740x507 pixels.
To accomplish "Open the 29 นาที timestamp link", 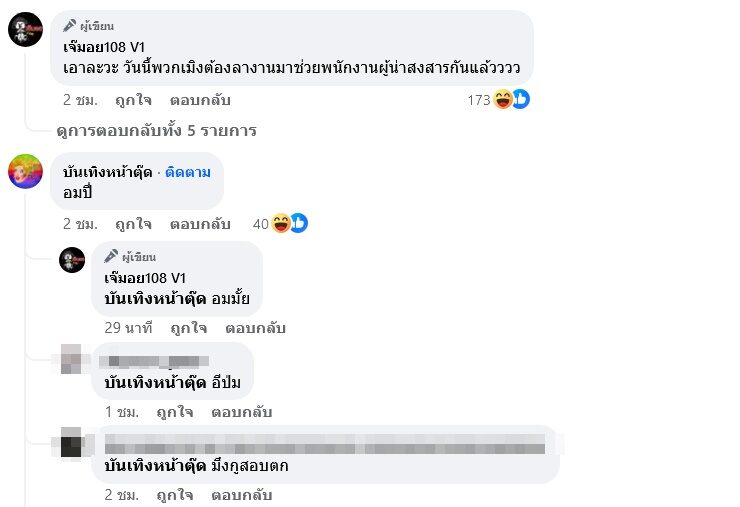I will point(128,327).
